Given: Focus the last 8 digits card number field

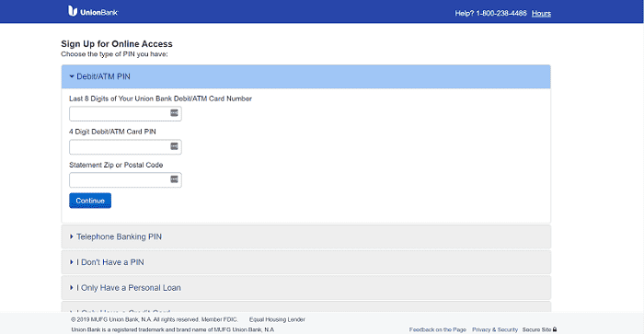Looking at the screenshot, I should (x=125, y=114).
